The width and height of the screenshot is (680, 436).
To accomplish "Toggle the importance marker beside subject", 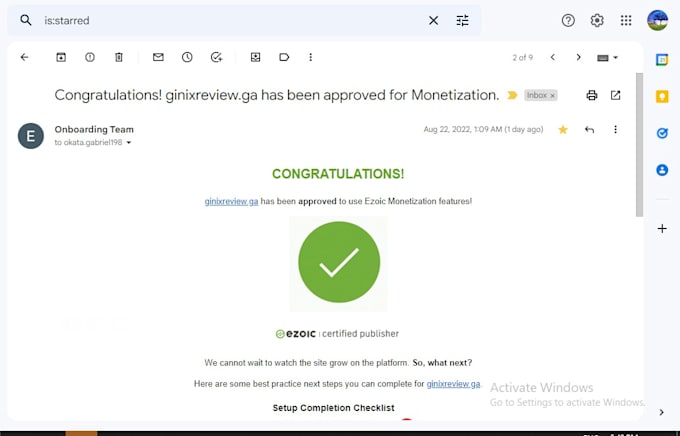I will [x=512, y=95].
